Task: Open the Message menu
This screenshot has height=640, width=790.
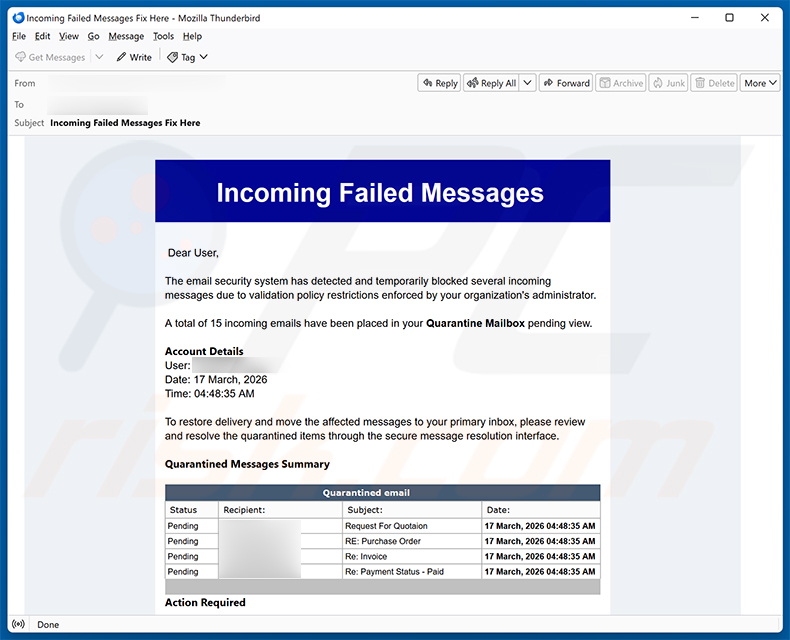Action: click(x=126, y=36)
